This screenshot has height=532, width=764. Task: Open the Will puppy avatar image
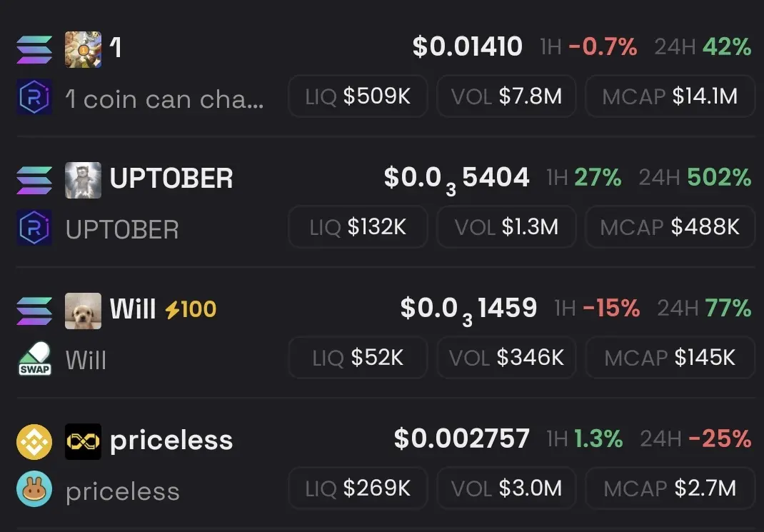click(84, 311)
